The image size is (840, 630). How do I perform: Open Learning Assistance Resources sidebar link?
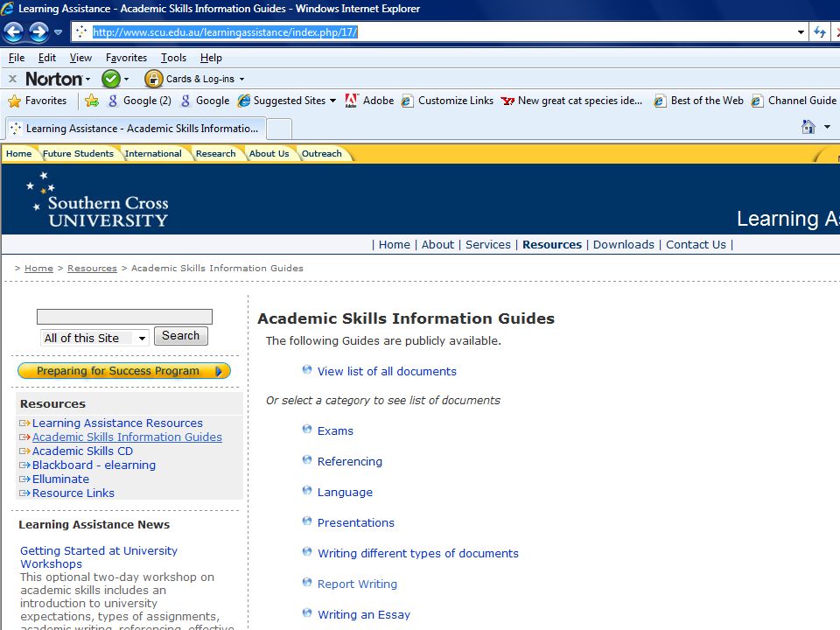tap(117, 423)
